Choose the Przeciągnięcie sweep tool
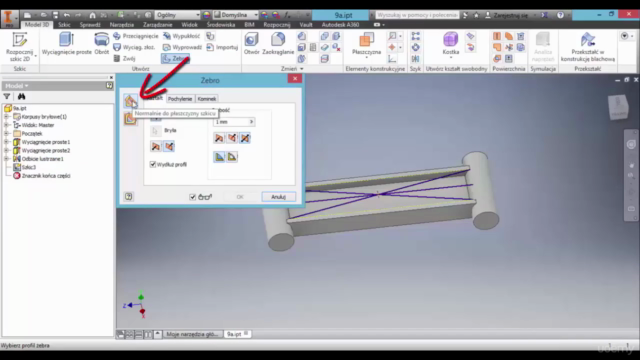This screenshot has width=640, height=360. click(x=136, y=36)
